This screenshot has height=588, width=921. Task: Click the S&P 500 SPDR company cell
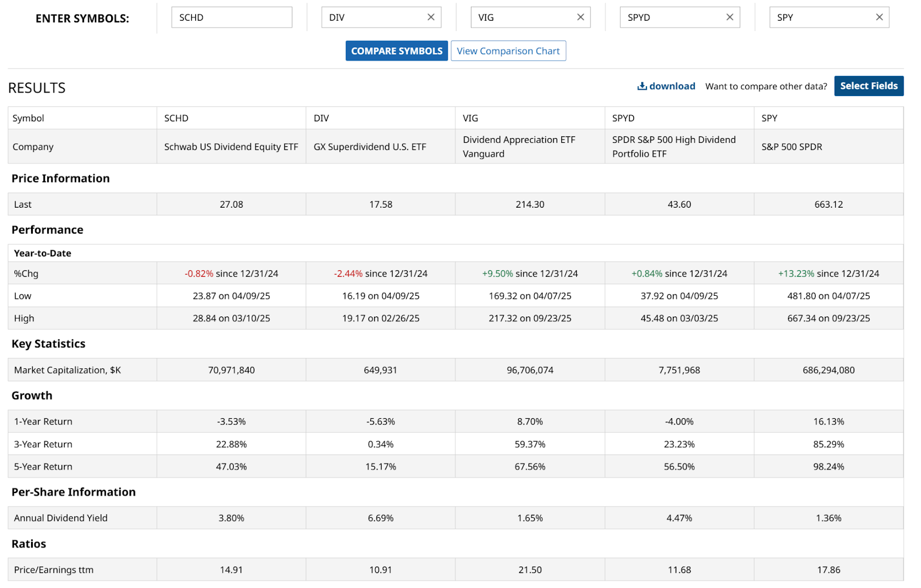point(791,147)
